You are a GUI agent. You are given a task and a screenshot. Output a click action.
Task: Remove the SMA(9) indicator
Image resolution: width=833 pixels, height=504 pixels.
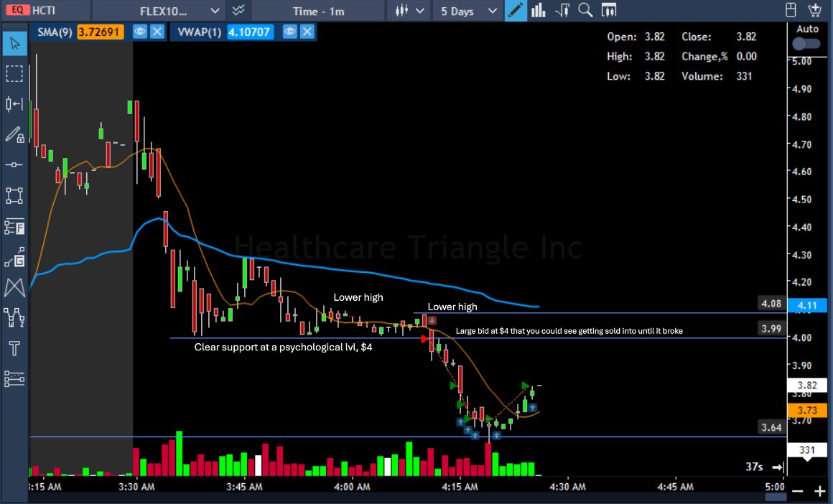pyautogui.click(x=157, y=32)
